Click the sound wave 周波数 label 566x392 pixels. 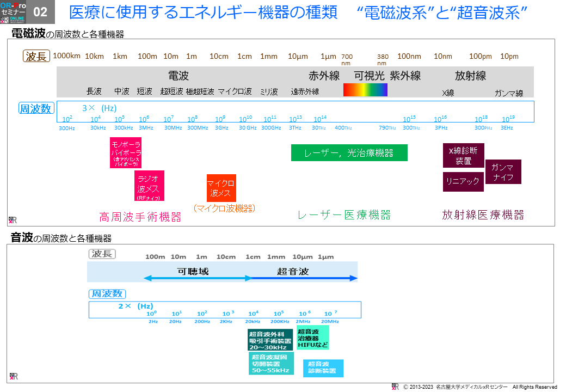pos(107,294)
